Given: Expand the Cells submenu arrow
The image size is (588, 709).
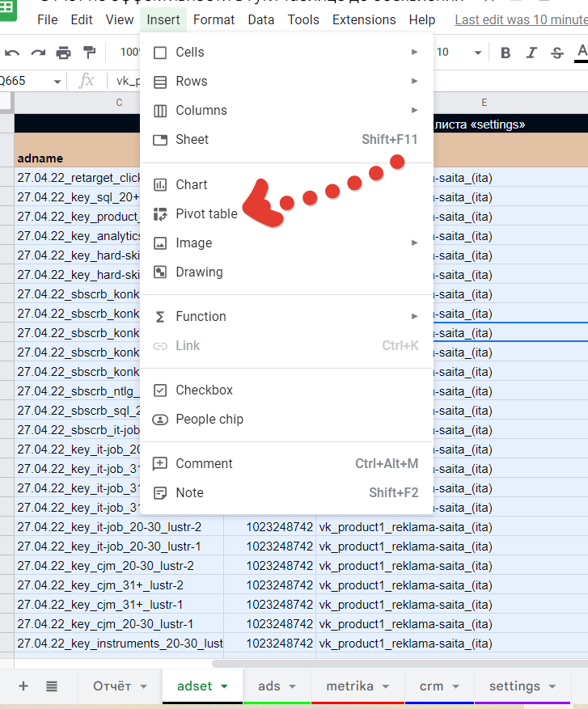Looking at the screenshot, I should 414,52.
